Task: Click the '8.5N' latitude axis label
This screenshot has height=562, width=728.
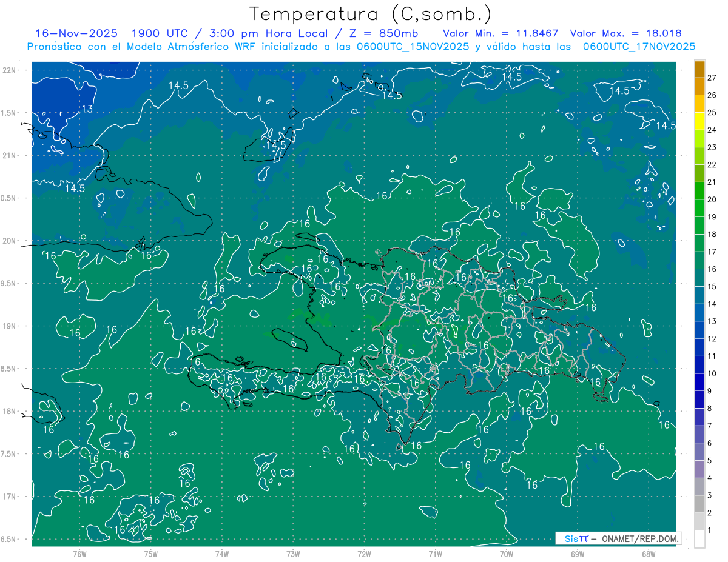Action: (8, 369)
